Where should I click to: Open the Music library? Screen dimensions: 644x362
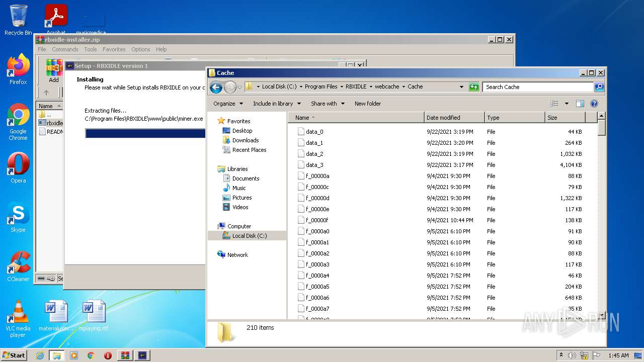pyautogui.click(x=239, y=188)
